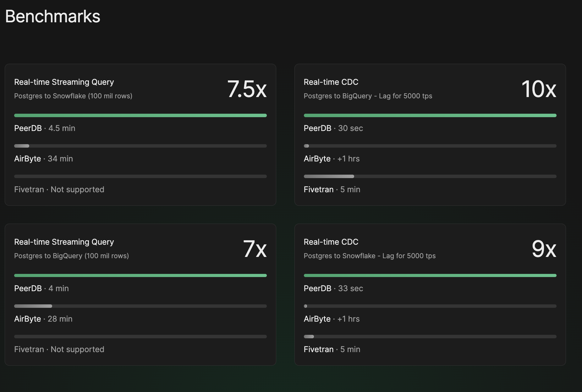Click the 10x speedup figure
The height and width of the screenshot is (392, 582).
(539, 89)
